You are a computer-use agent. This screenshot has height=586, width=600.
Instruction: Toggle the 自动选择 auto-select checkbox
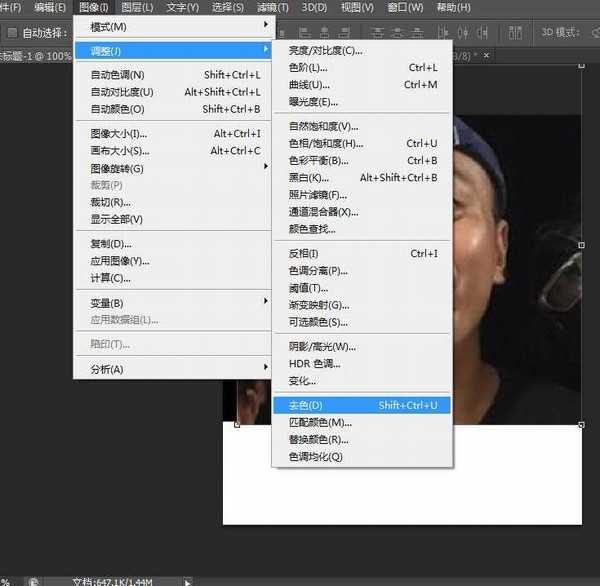12,32
